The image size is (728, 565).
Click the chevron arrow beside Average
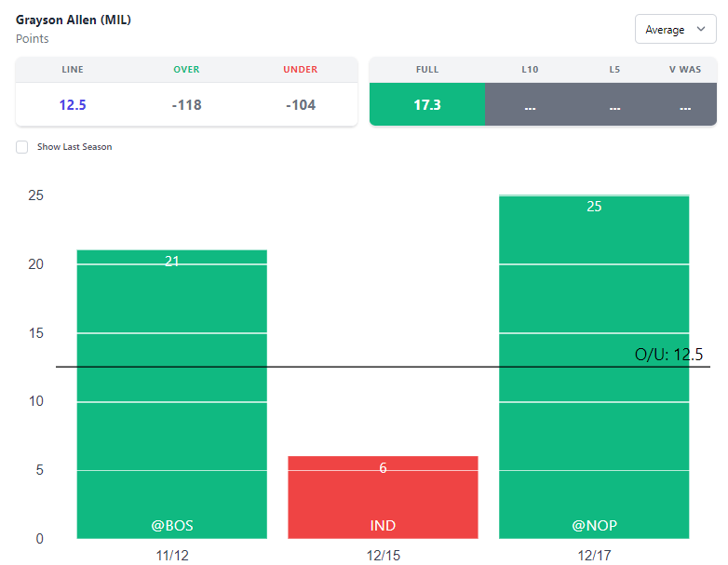pyautogui.click(x=701, y=30)
